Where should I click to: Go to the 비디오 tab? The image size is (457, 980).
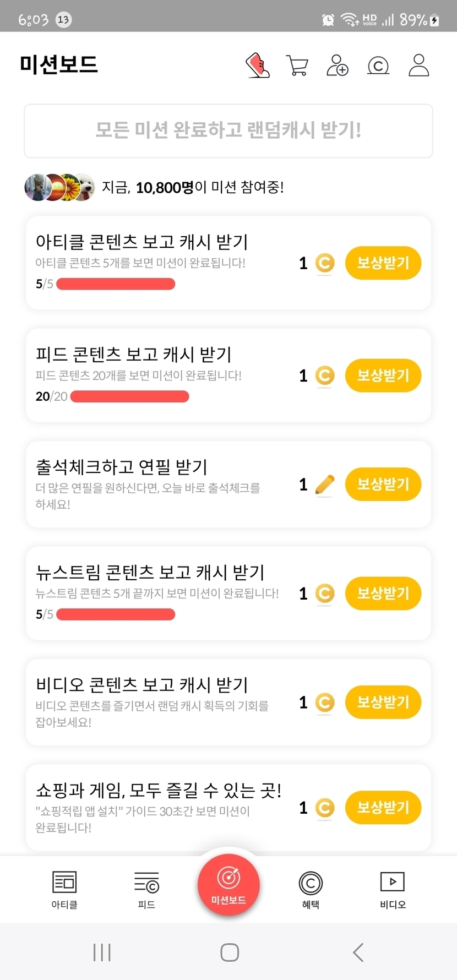click(393, 889)
